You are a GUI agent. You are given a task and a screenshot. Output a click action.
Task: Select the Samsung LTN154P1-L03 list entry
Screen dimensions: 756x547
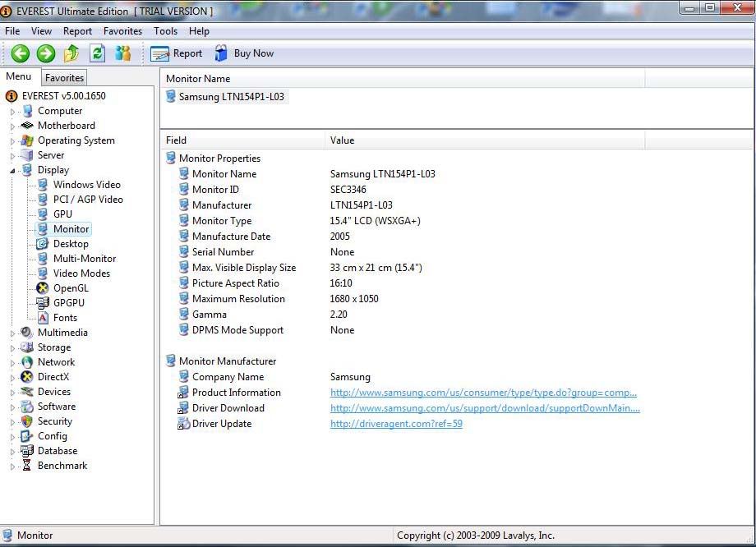pyautogui.click(x=226, y=97)
